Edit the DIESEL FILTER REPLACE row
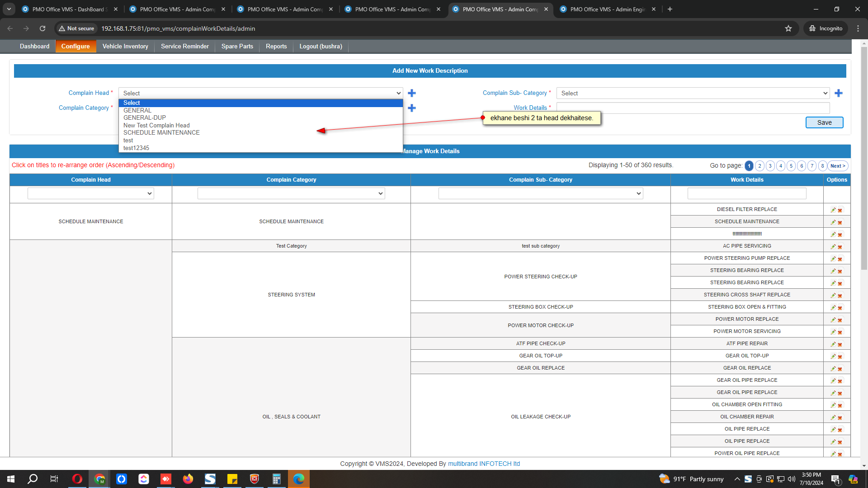The width and height of the screenshot is (868, 488). pyautogui.click(x=833, y=210)
